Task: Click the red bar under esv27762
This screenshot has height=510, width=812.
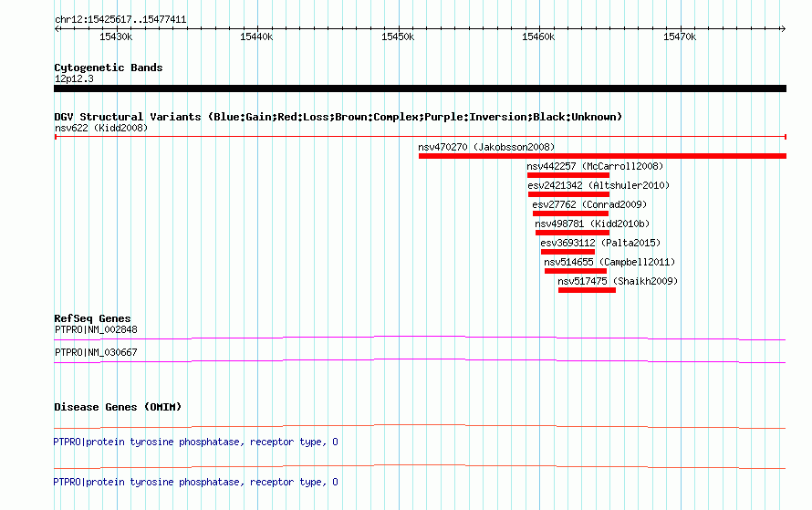Action: tap(570, 213)
